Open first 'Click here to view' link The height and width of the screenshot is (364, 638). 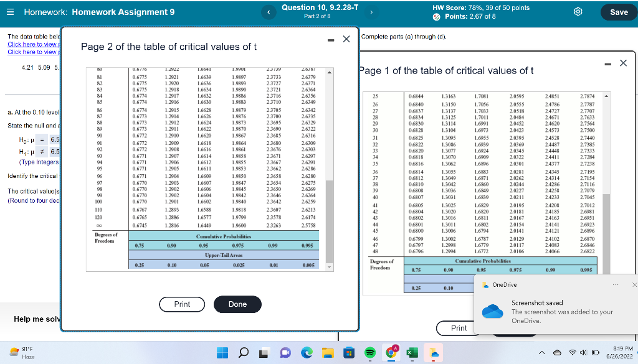coord(34,44)
